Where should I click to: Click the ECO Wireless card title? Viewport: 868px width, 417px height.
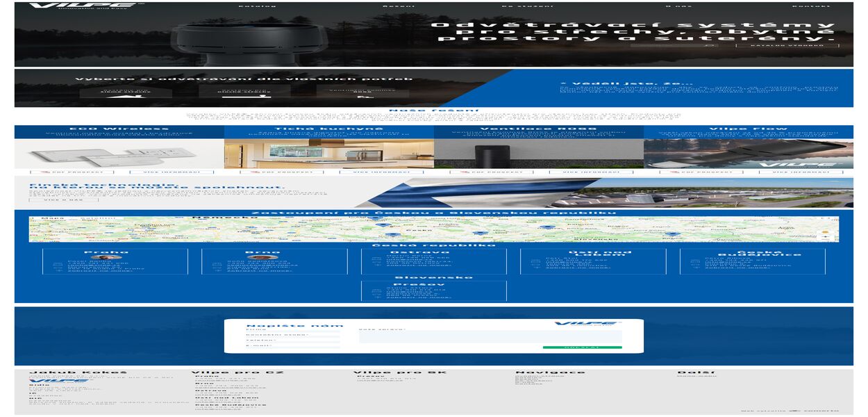click(119, 129)
